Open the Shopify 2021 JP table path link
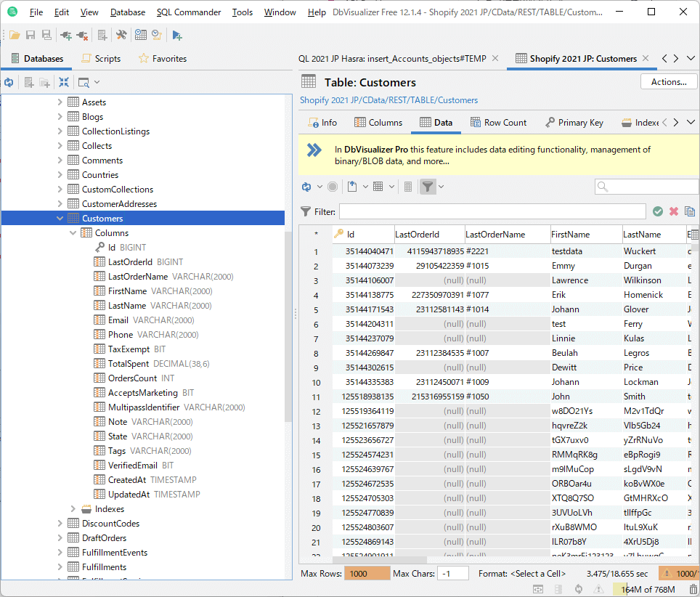The height and width of the screenshot is (597, 700). click(x=388, y=100)
